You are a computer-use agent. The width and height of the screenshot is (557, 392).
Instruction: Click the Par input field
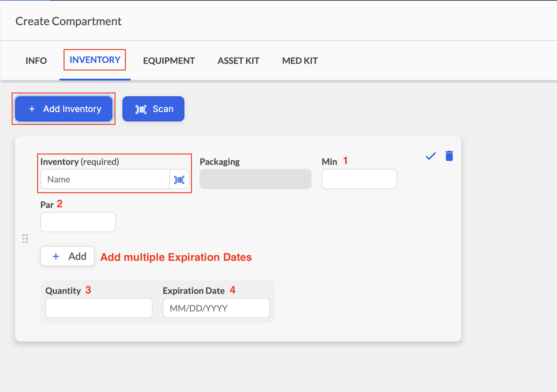(78, 222)
